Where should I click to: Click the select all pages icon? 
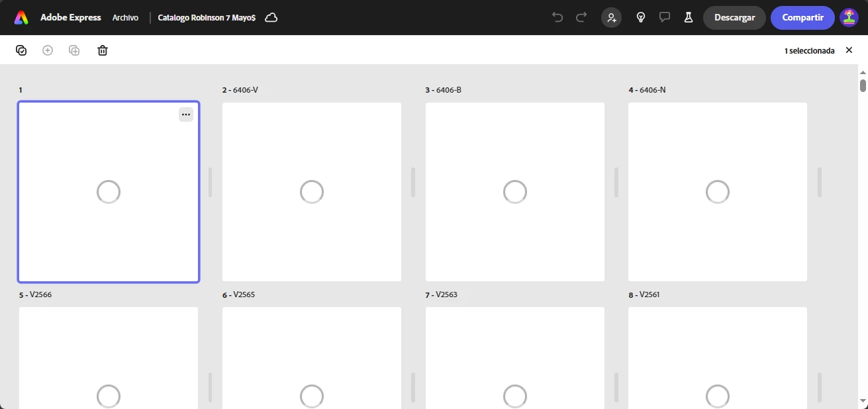click(x=21, y=50)
